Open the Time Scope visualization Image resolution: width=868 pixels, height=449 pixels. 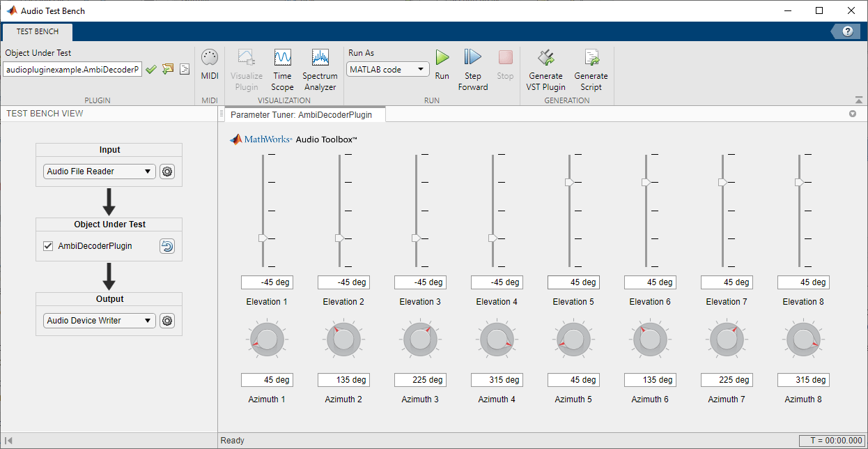click(x=282, y=70)
